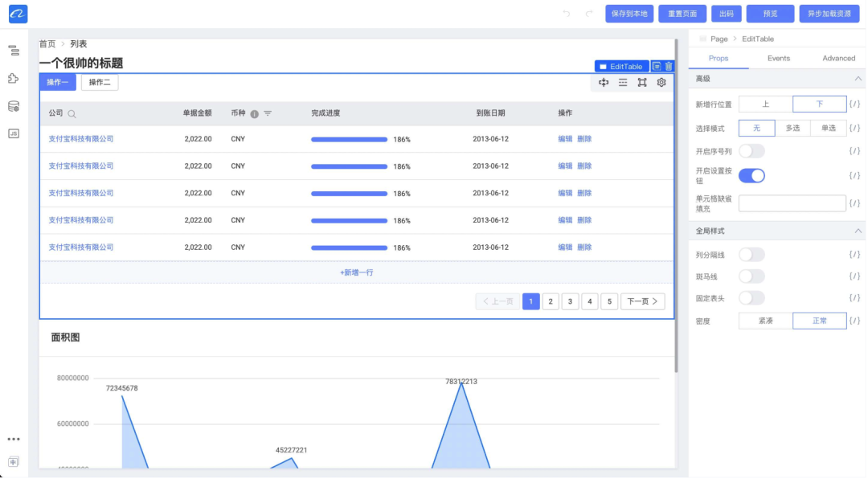Open the component library puzzle icon
This screenshot has height=487, width=868.
pyautogui.click(x=14, y=79)
